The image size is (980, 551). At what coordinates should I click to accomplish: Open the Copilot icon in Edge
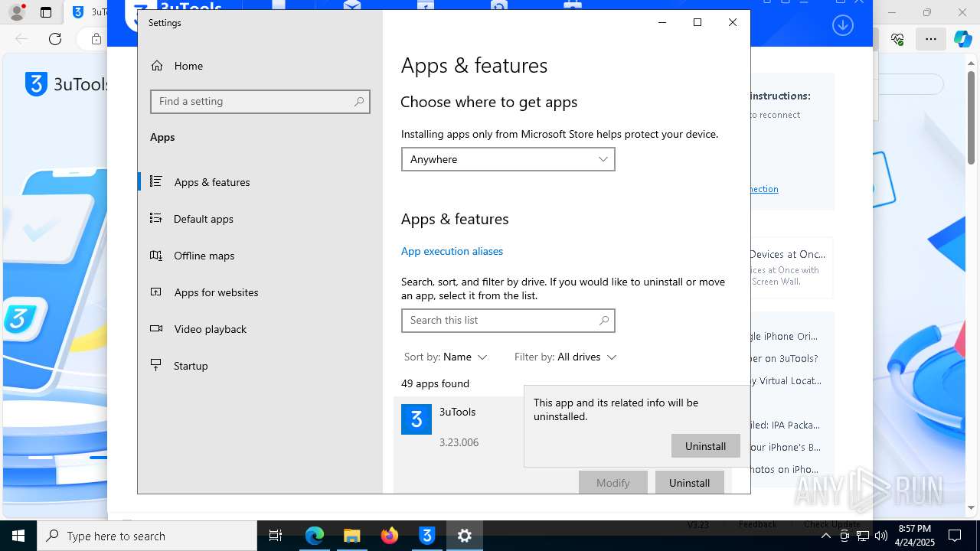tap(962, 39)
